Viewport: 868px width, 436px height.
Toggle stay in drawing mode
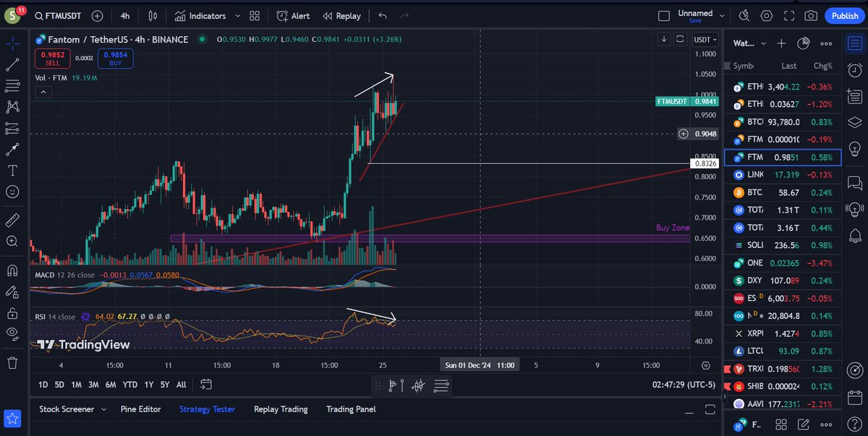12,291
